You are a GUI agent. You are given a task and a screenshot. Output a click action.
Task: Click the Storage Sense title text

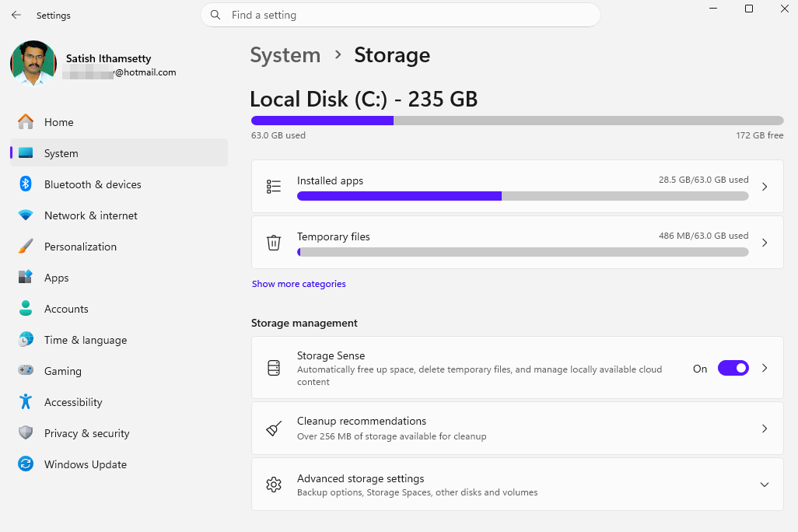[331, 355]
